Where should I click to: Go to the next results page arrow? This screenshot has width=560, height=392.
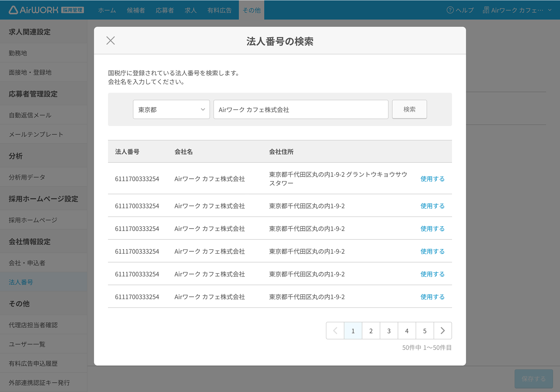[x=443, y=330]
